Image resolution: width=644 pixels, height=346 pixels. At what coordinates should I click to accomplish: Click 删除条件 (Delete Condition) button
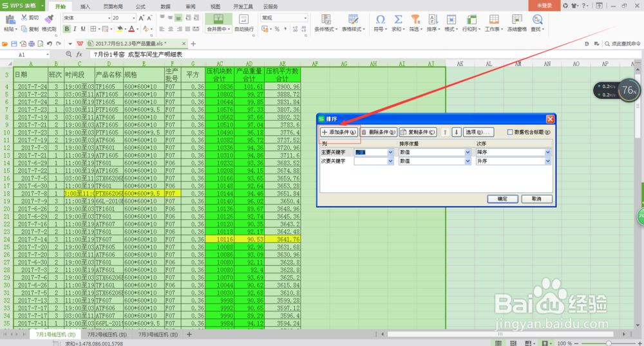pos(378,132)
